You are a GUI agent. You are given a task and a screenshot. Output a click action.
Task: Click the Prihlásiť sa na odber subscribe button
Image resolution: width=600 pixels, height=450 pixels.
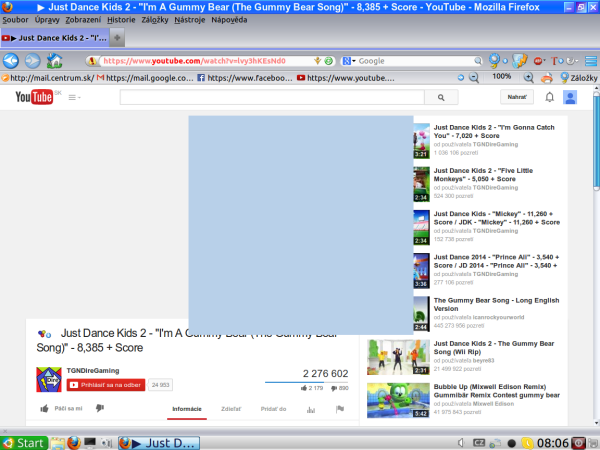[x=106, y=385]
